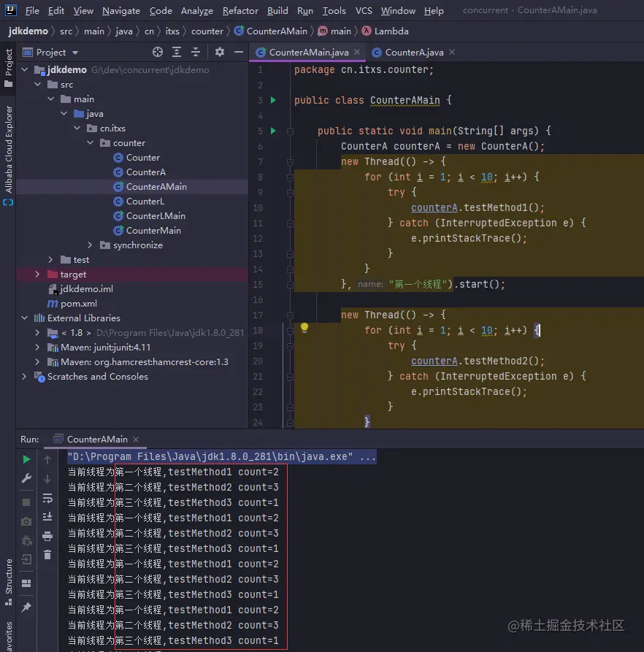Click the exit icon in Run panel
This screenshot has width=644, height=652.
coord(26,559)
